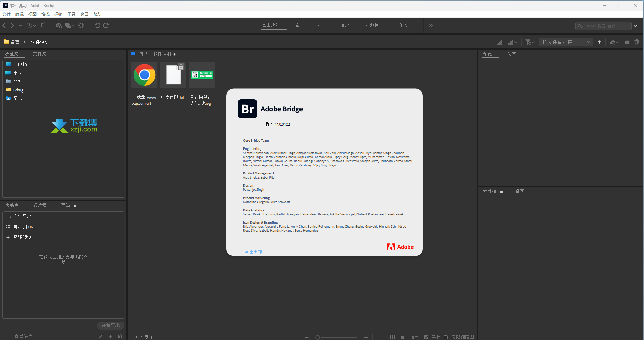Click the 开始导出 button

pyautogui.click(x=111, y=325)
